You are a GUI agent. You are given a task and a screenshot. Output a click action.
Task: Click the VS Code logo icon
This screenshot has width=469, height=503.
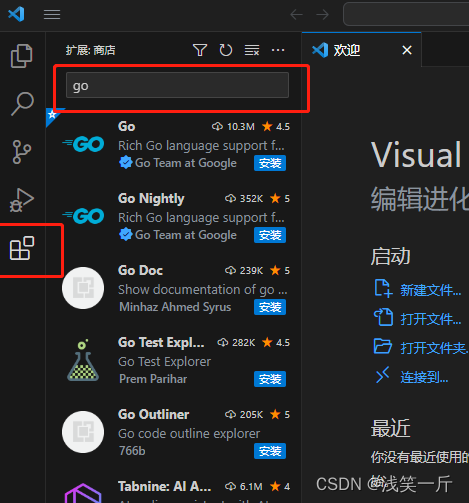coord(16,14)
